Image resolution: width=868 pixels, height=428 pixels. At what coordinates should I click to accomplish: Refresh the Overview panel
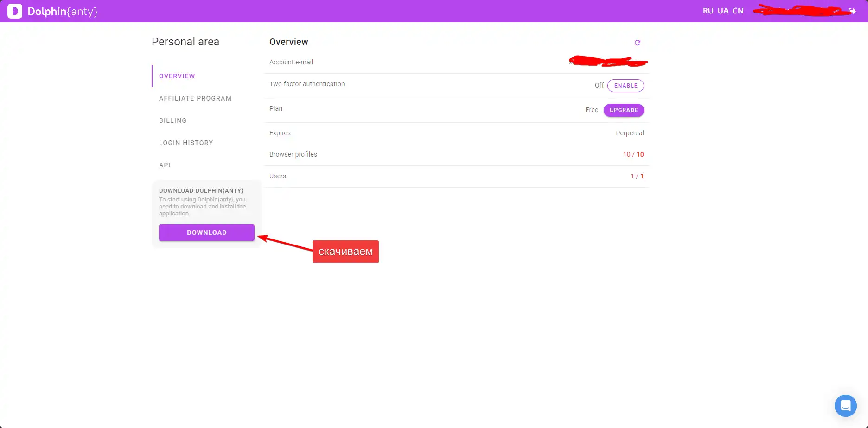point(638,43)
